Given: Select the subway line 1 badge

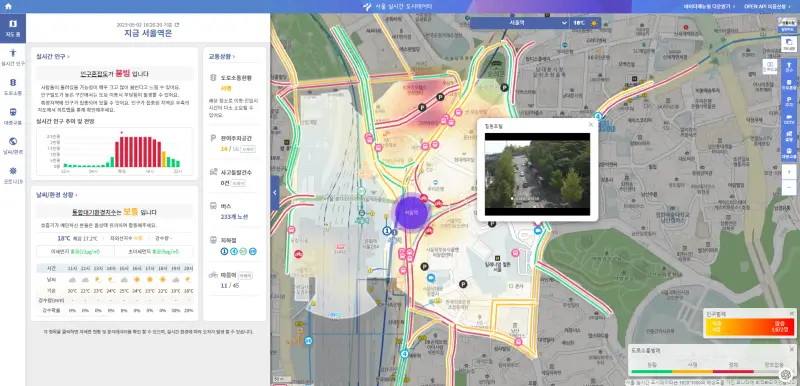Looking at the screenshot, I should tap(224, 251).
